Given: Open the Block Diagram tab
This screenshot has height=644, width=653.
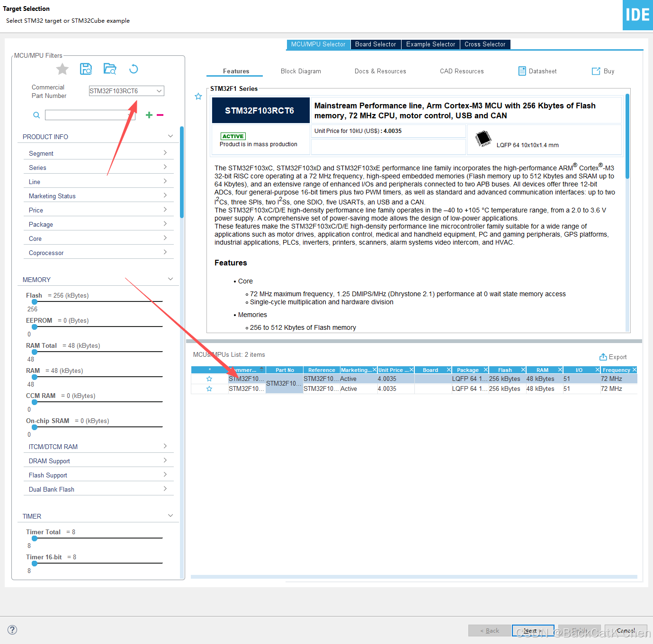Looking at the screenshot, I should [x=301, y=71].
